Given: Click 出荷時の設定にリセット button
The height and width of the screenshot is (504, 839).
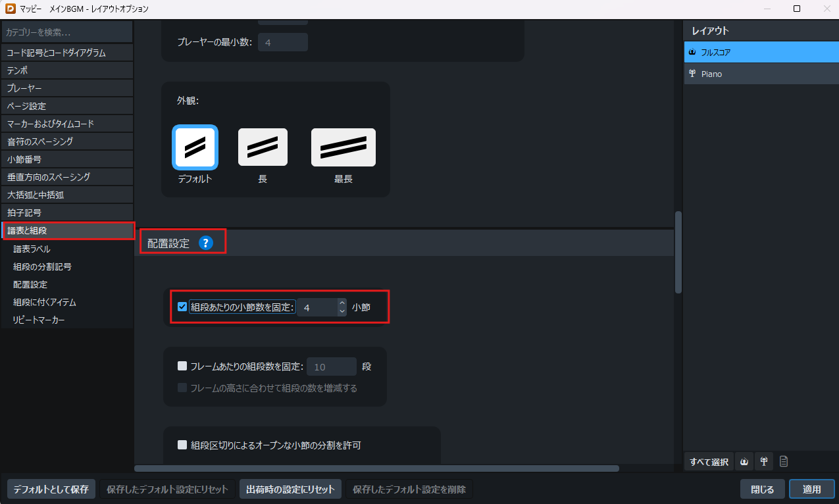Looking at the screenshot, I should (x=290, y=490).
